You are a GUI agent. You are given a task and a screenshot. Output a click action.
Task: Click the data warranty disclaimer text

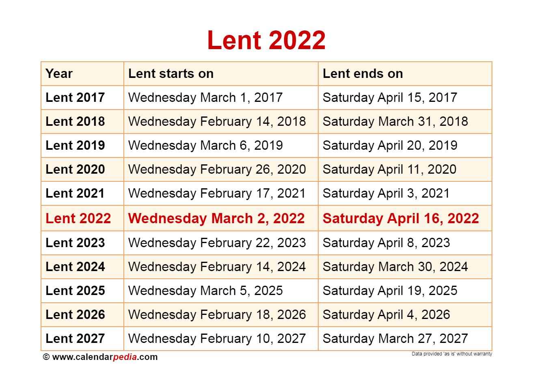452,354
